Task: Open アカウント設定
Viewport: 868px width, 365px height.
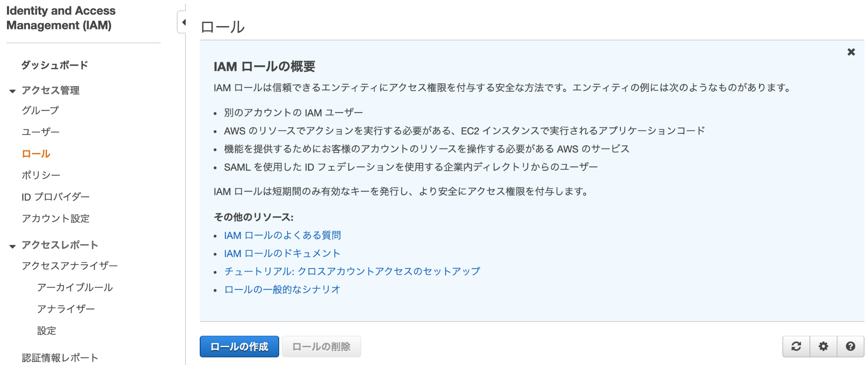Action: pyautogui.click(x=56, y=219)
